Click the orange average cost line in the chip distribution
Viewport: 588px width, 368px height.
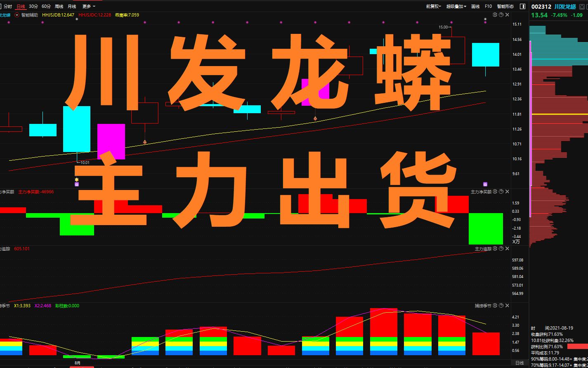(x=560, y=114)
